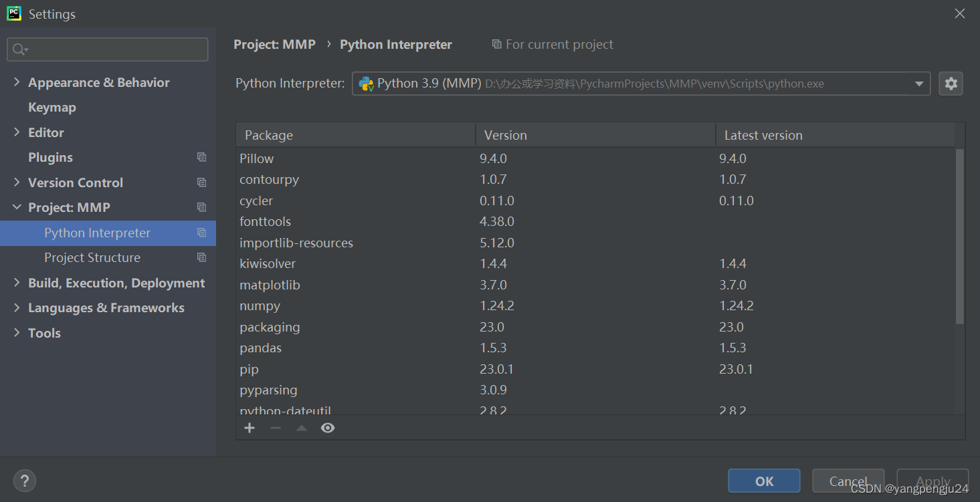The height and width of the screenshot is (502, 980).
Task: Open the Python Interpreter dropdown
Action: [918, 84]
